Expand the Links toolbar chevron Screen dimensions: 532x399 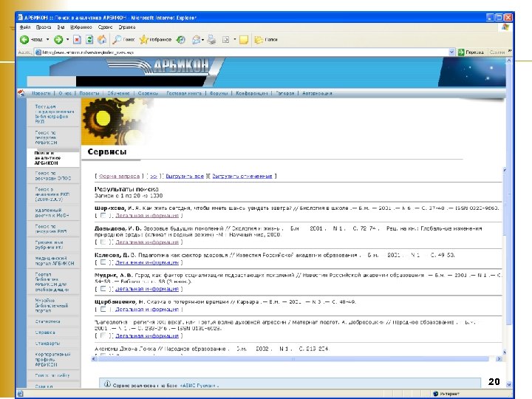coord(509,51)
